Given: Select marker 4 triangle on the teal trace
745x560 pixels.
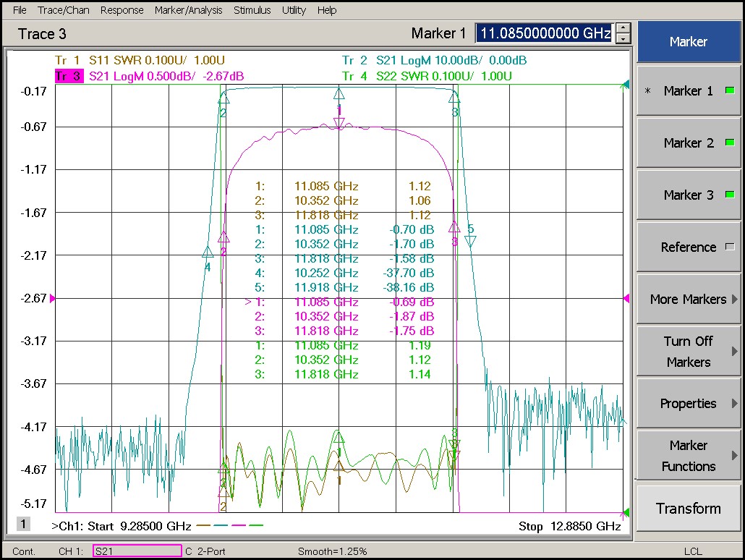Looking at the screenshot, I should tap(208, 252).
